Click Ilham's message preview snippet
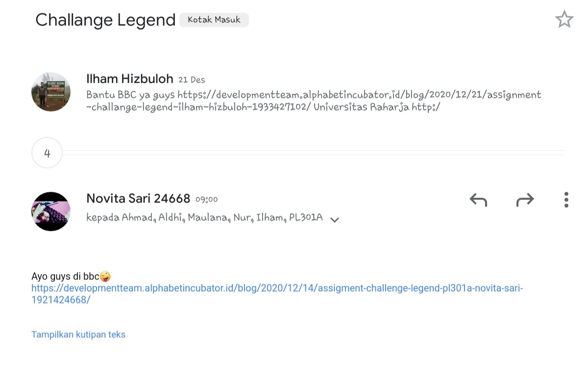The image size is (588, 387). (314, 101)
